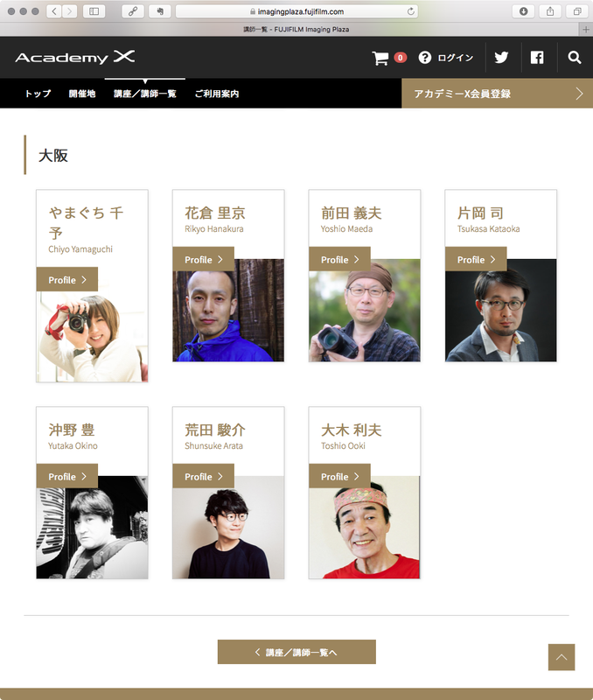
Task: Click the Safari share icon
Action: click(550, 11)
